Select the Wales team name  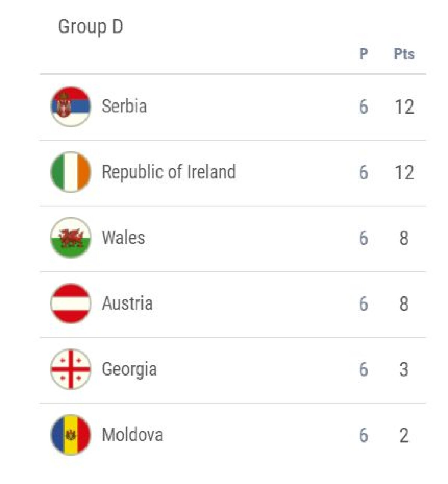point(124,238)
